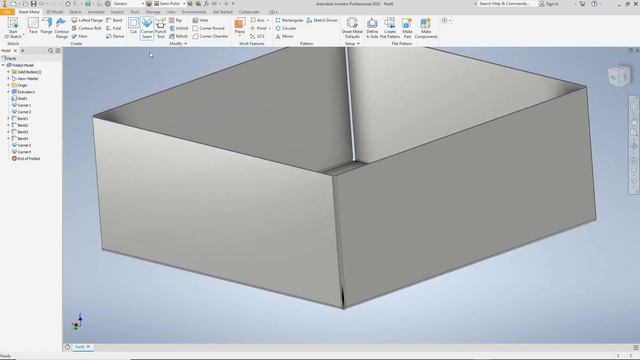Switch to the Manage tab
Screen dimensions: 640x360
[153, 12]
